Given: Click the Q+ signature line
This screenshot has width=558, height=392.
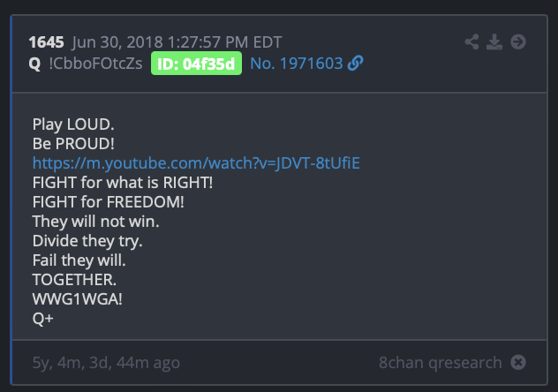Looking at the screenshot, I should 42,319.
